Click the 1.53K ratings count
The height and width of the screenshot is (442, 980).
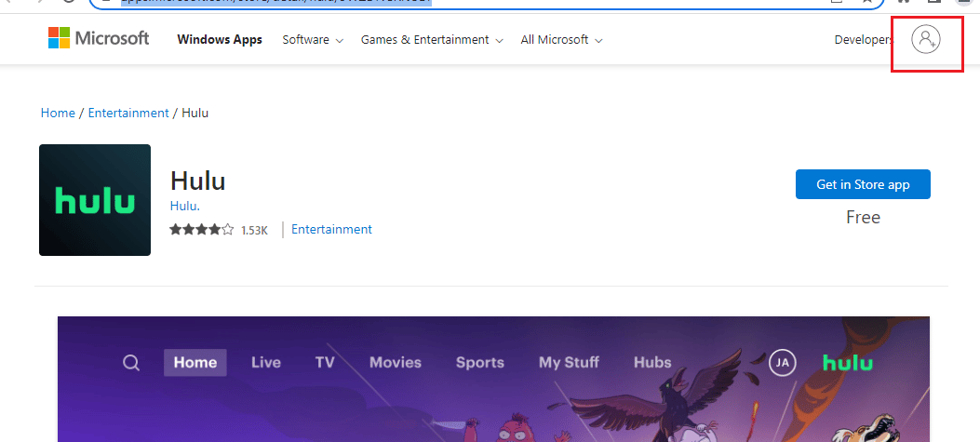[254, 230]
